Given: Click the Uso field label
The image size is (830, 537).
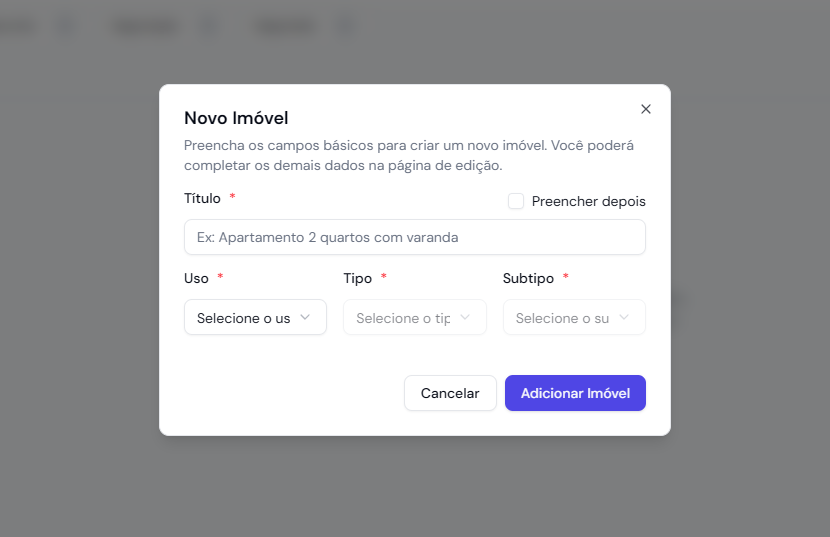Looking at the screenshot, I should [x=196, y=279].
